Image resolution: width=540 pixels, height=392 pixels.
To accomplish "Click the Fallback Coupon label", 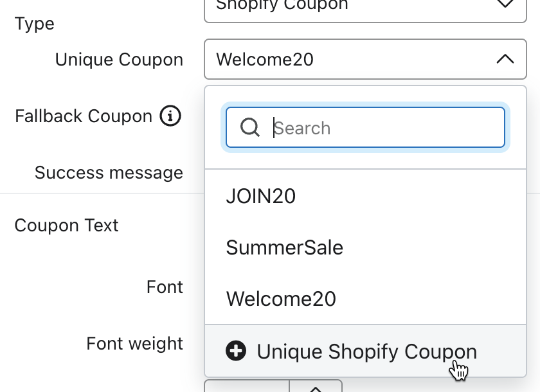I will tap(84, 116).
